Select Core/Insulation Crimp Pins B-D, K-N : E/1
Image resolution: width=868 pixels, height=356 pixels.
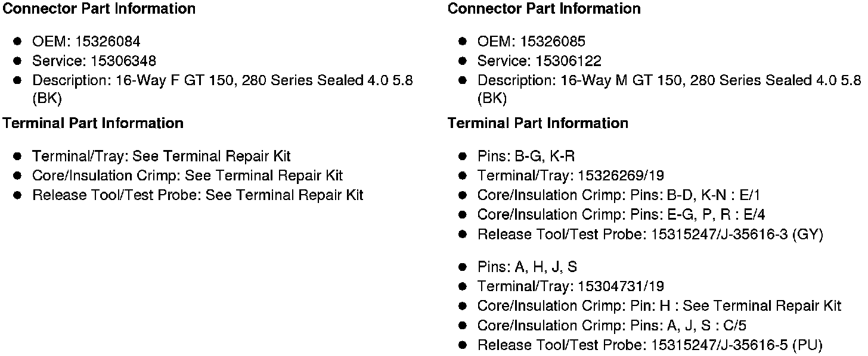619,195
